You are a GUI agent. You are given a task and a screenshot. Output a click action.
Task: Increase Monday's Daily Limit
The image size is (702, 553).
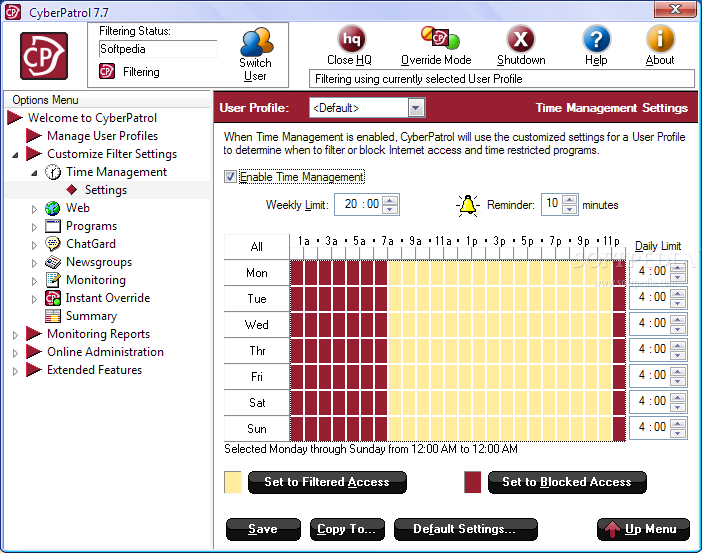pos(678,267)
